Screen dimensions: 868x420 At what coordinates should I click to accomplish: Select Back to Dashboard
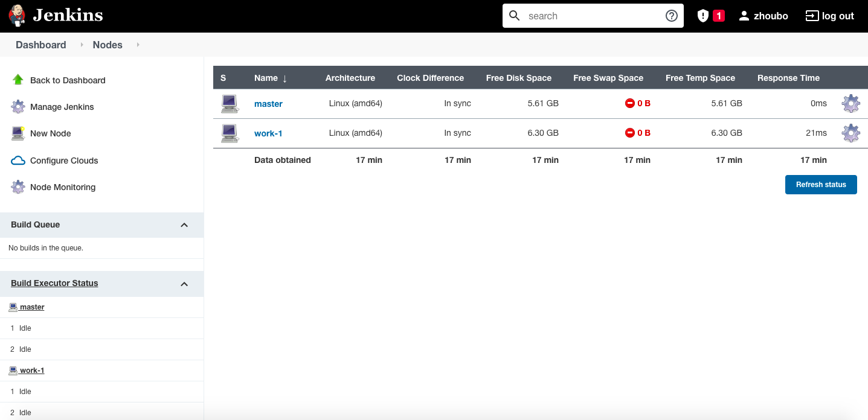tap(68, 80)
